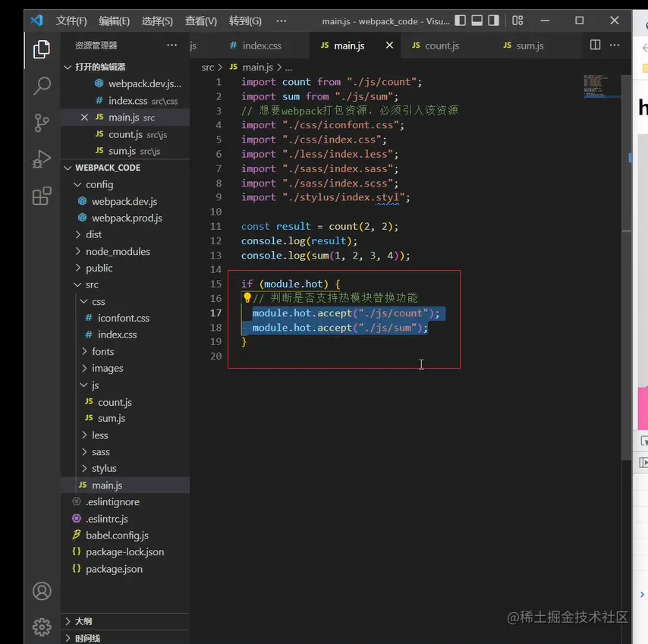The height and width of the screenshot is (644, 648).
Task: Expand the node_modules folder
Action: point(124,252)
